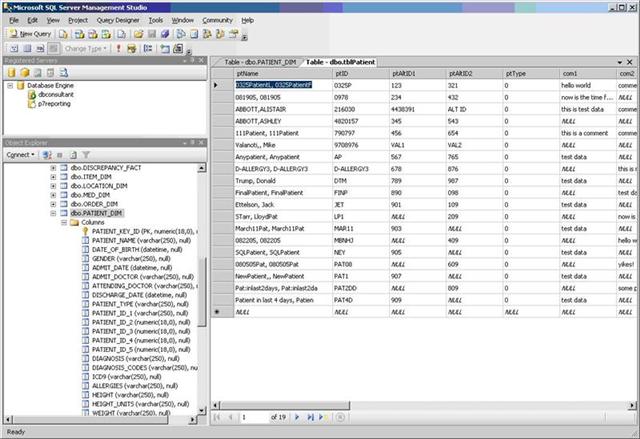The image size is (640, 439).
Task: Select the p7reporting registered server
Action: [54, 104]
